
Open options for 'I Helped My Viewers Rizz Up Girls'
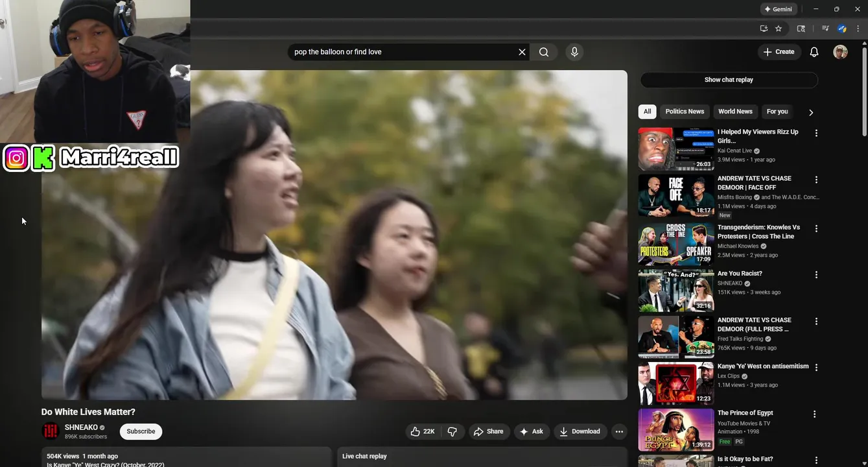(816, 133)
